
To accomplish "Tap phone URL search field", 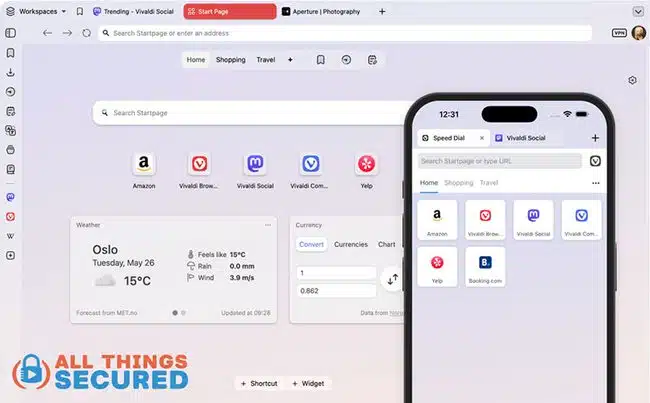I will pyautogui.click(x=500, y=161).
